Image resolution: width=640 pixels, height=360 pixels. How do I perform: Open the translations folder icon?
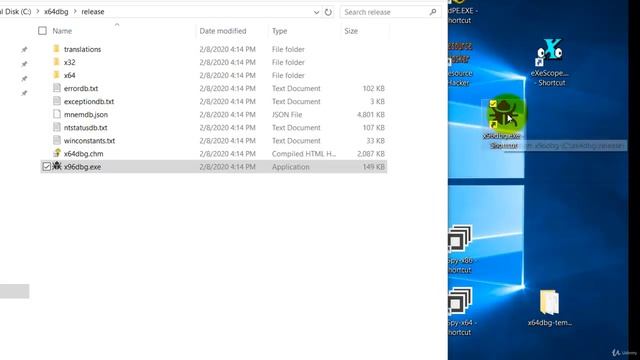coord(56,49)
